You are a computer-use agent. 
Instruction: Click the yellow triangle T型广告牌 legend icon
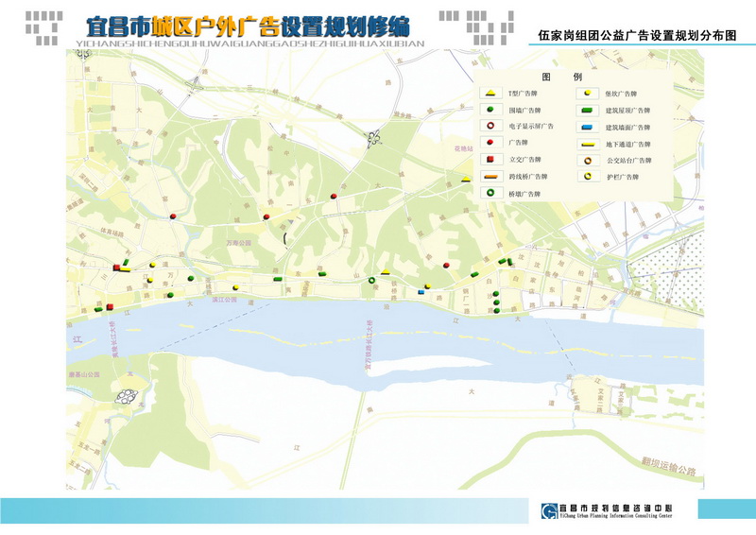click(491, 94)
